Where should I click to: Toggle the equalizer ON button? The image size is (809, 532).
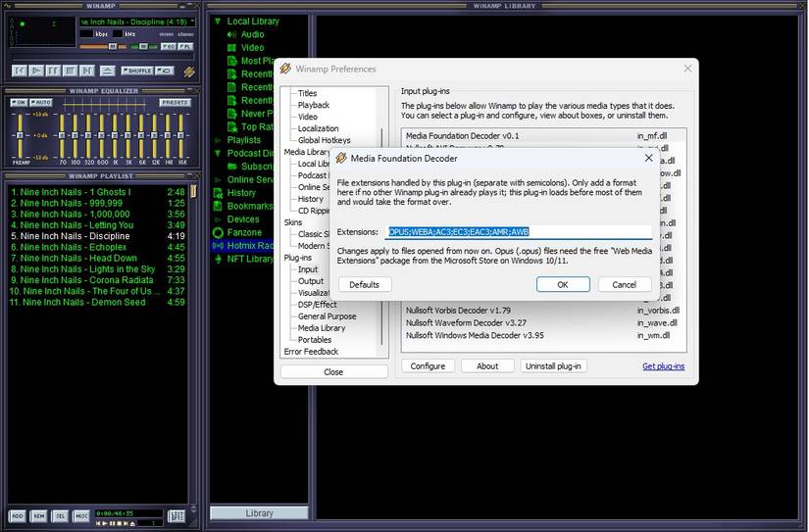[x=19, y=103]
